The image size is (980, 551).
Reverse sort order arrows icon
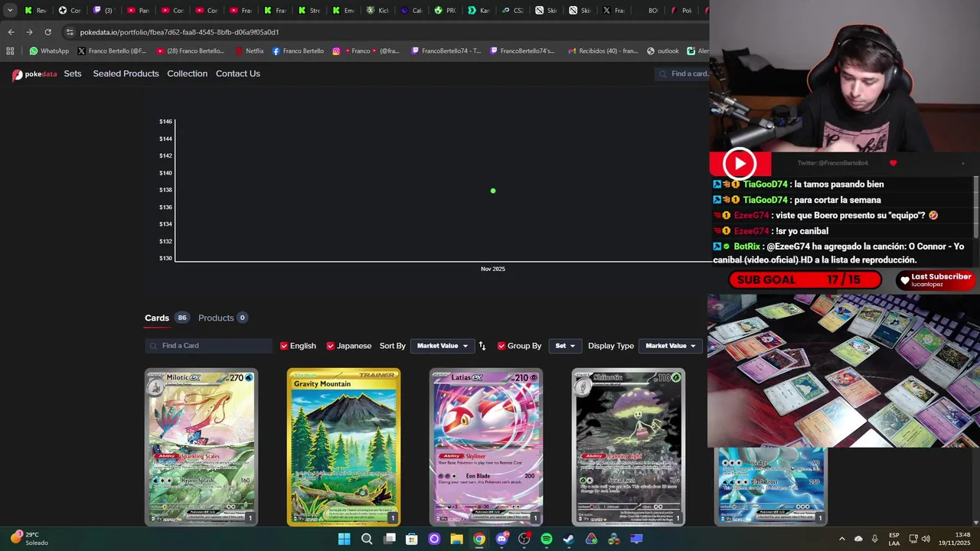click(482, 346)
